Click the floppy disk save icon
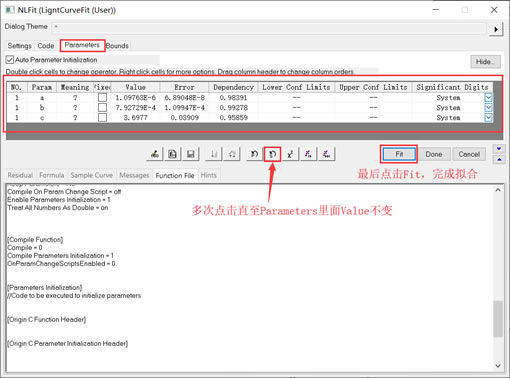 191,154
